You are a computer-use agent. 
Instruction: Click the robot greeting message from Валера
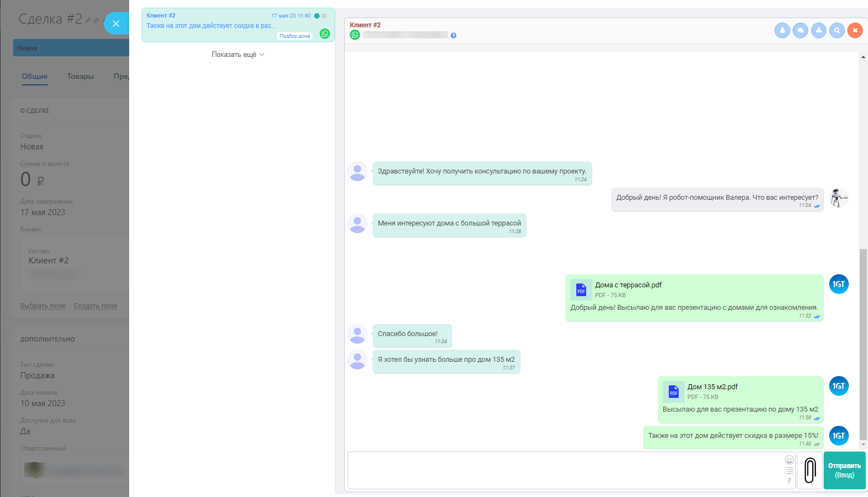click(717, 200)
